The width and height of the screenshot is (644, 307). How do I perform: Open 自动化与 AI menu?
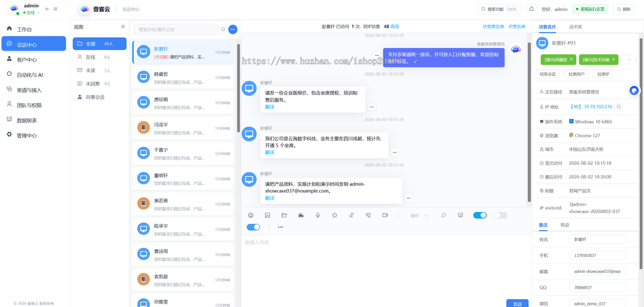click(x=33, y=75)
